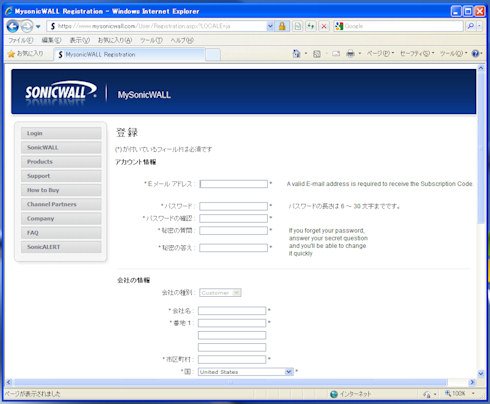Open the zoom level 100% dropdown

[473, 394]
